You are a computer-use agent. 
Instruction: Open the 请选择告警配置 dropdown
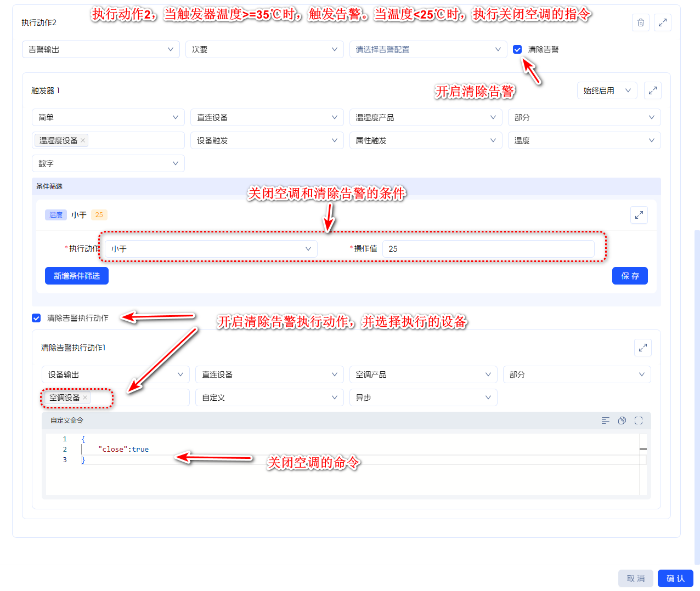(x=428, y=49)
